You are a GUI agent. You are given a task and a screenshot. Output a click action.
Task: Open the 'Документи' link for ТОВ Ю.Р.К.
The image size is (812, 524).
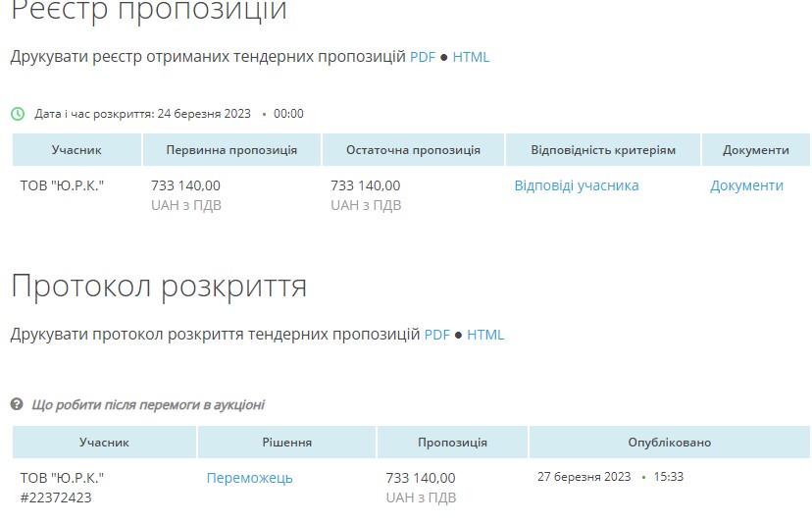(x=746, y=185)
